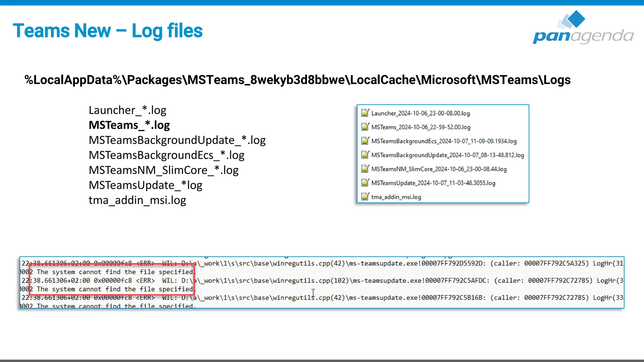Select file name tma_addin_msi.log in file list
Screen dimensions: 644x362
(x=396, y=197)
